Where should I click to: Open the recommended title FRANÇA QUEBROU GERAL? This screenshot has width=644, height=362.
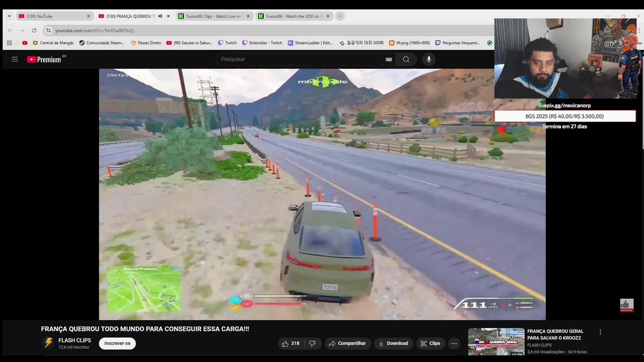click(555, 334)
